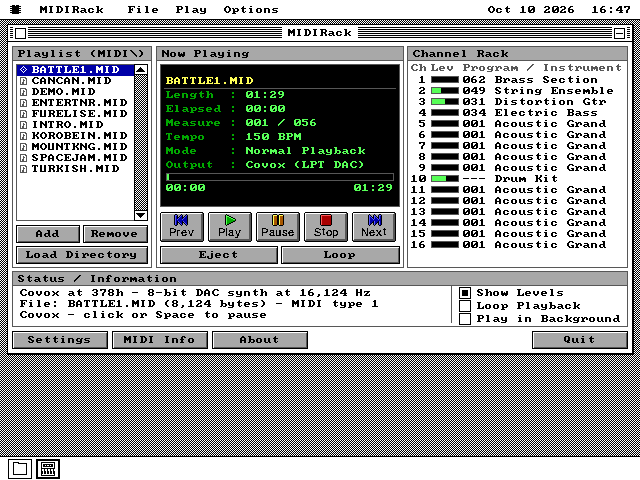
Task: Click channel 3 level meter
Action: point(445,102)
